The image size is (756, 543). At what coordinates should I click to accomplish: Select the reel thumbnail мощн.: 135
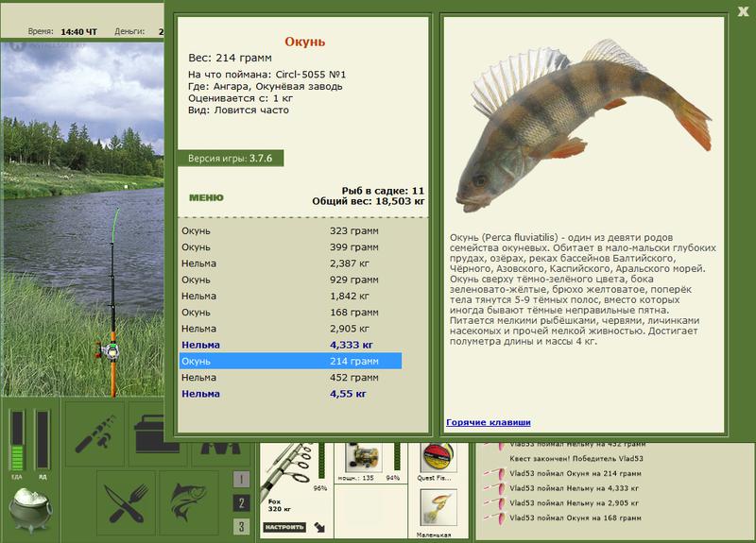click(x=363, y=458)
